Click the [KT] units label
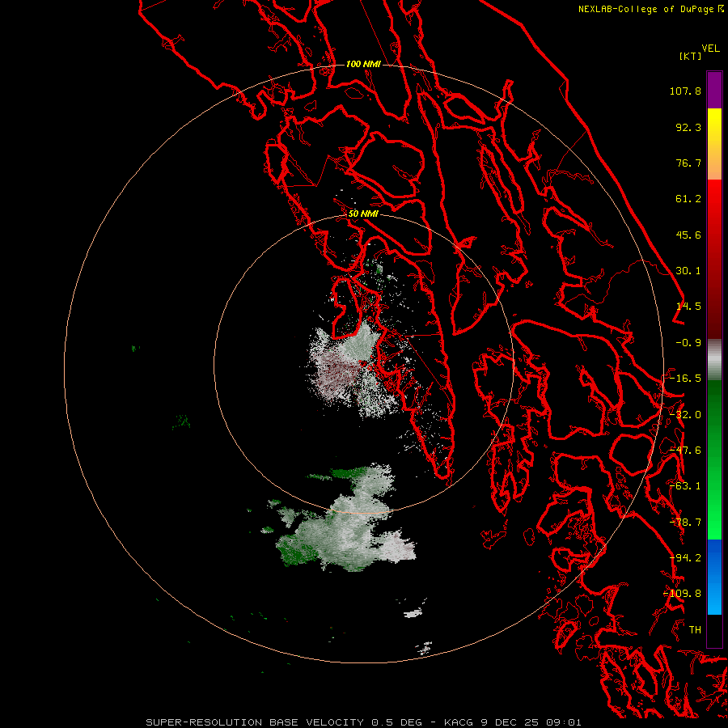728x728 pixels. pyautogui.click(x=691, y=56)
